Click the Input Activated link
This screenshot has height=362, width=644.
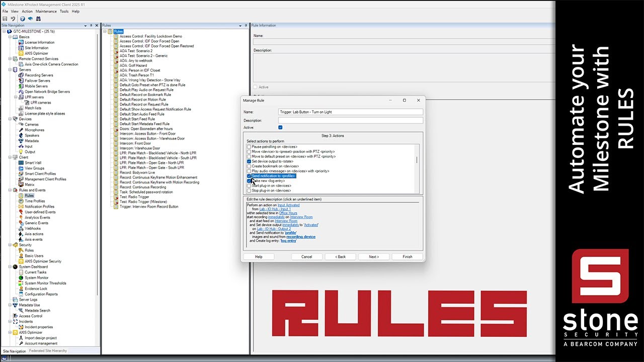(288, 205)
